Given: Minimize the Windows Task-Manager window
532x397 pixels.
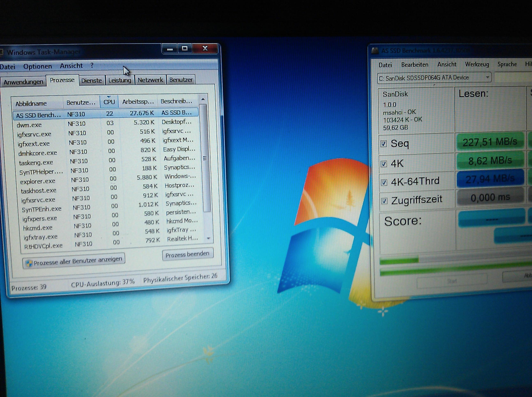Looking at the screenshot, I should [170, 49].
